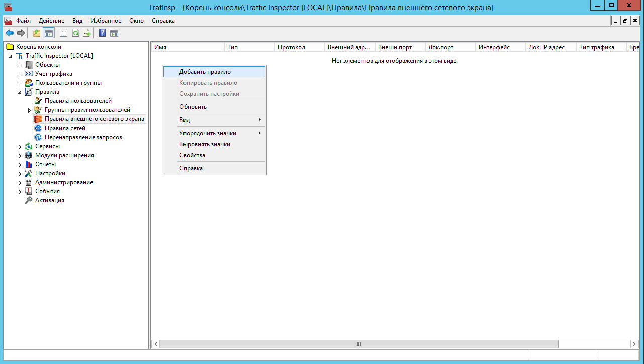Expand the Администрирование node

coord(20,182)
